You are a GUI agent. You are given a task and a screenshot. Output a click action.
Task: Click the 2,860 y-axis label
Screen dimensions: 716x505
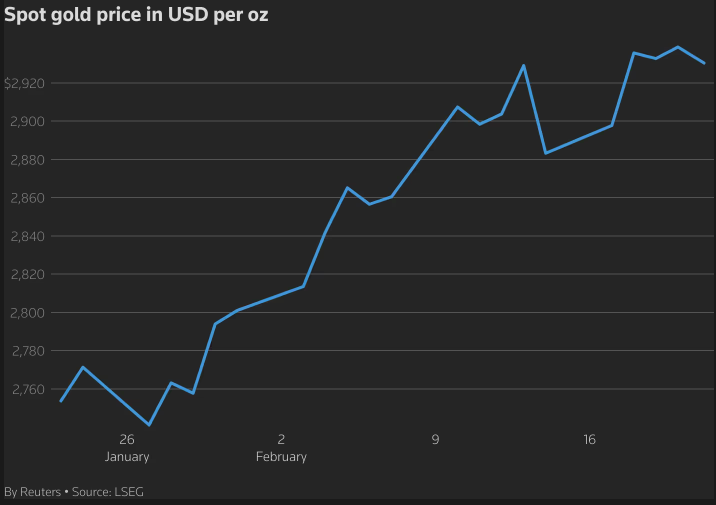26,198
